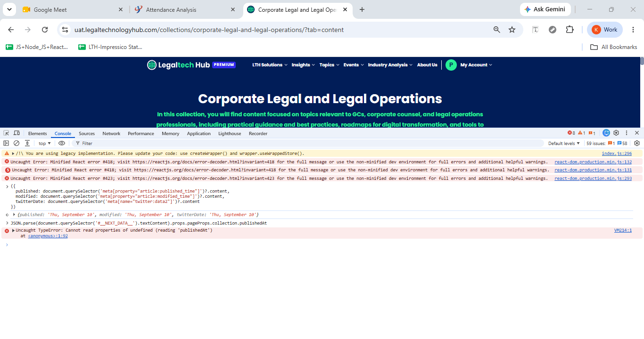
Task: Clear the console output
Action: tap(17, 143)
